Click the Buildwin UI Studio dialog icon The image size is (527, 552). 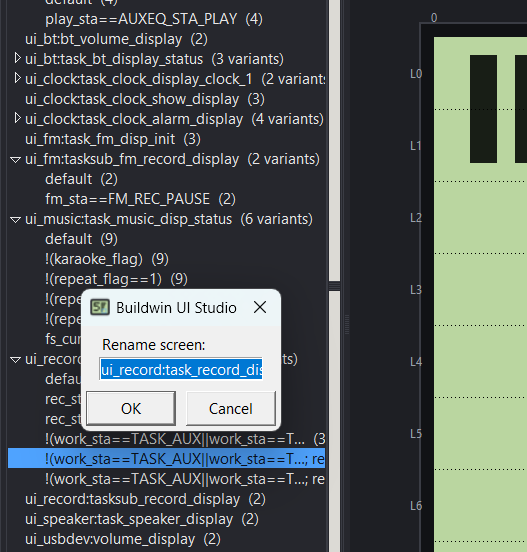point(100,307)
